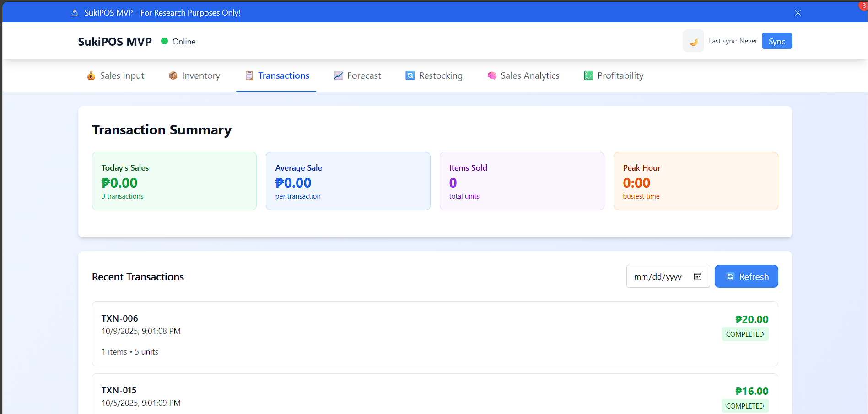Click the box icon beside Inventory
This screenshot has height=414, width=868.
click(173, 76)
